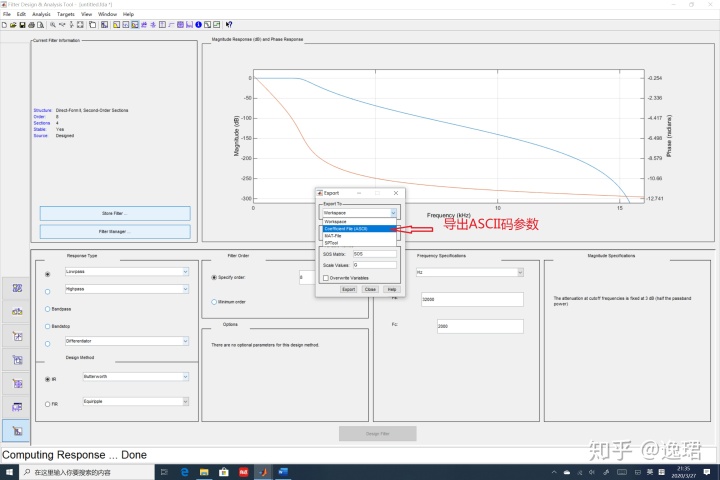Open Pole/Zero Editor sidebar panel
Viewport: 720px width, 480px height.
pos(16,384)
